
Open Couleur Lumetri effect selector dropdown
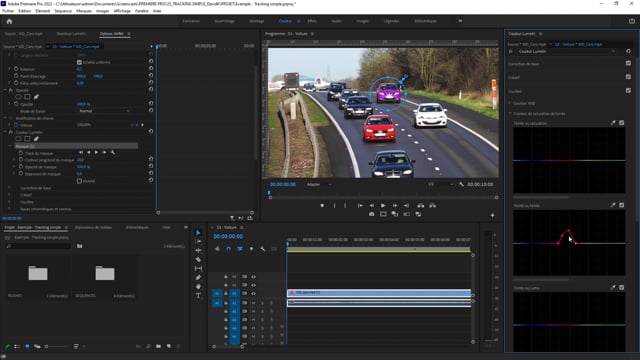[567, 52]
